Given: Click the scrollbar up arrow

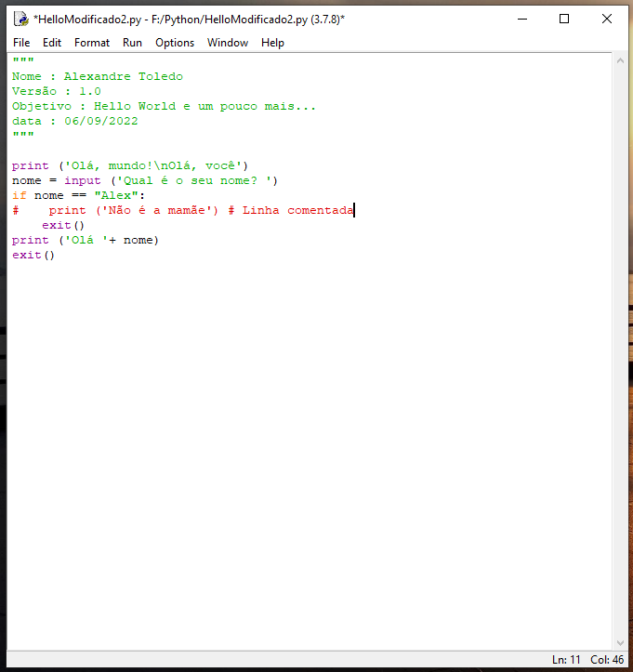Looking at the screenshot, I should tap(621, 60).
